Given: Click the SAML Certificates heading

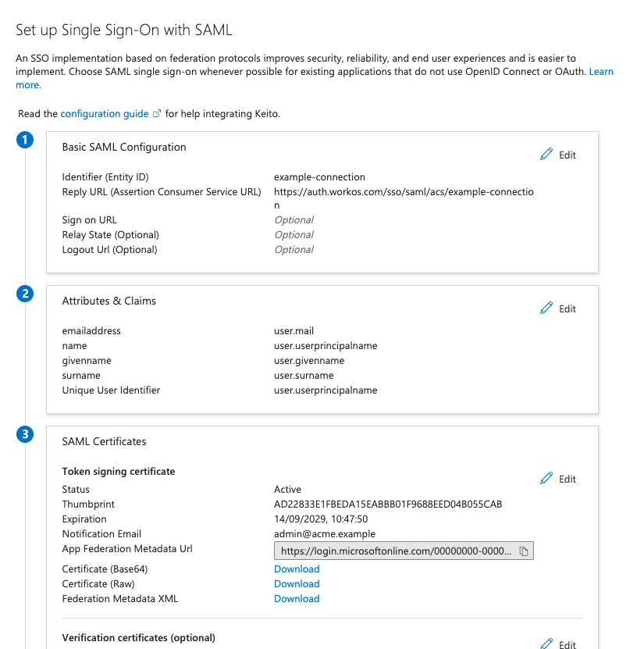Looking at the screenshot, I should click(x=105, y=442).
